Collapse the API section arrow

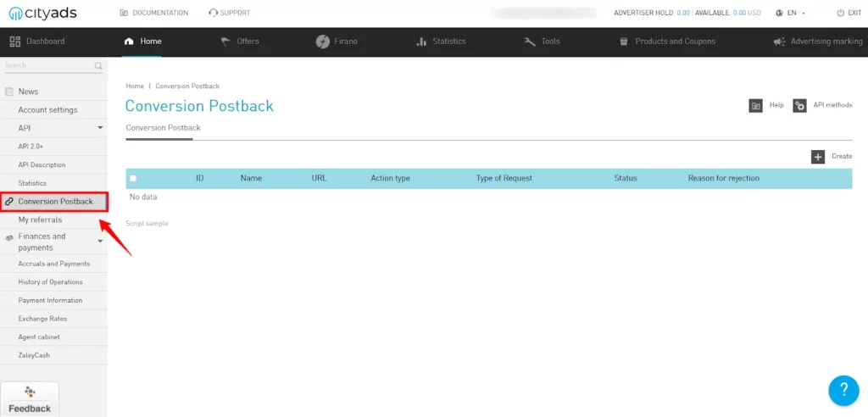pyautogui.click(x=100, y=128)
